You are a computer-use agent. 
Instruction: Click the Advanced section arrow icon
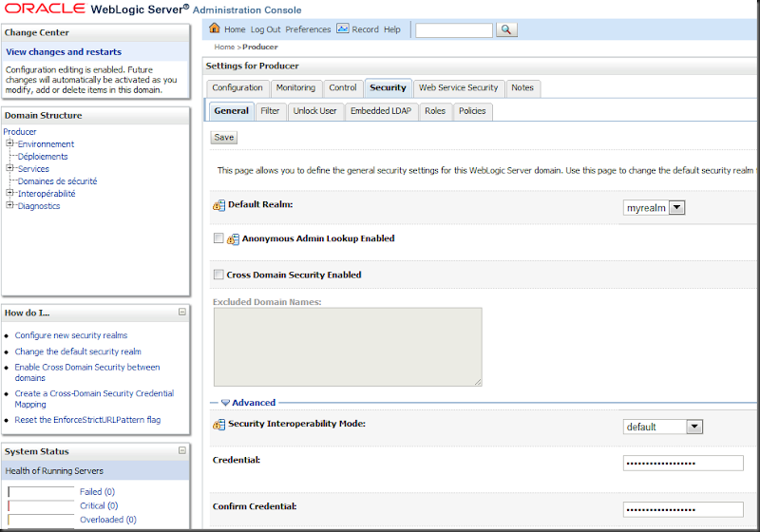[225, 403]
